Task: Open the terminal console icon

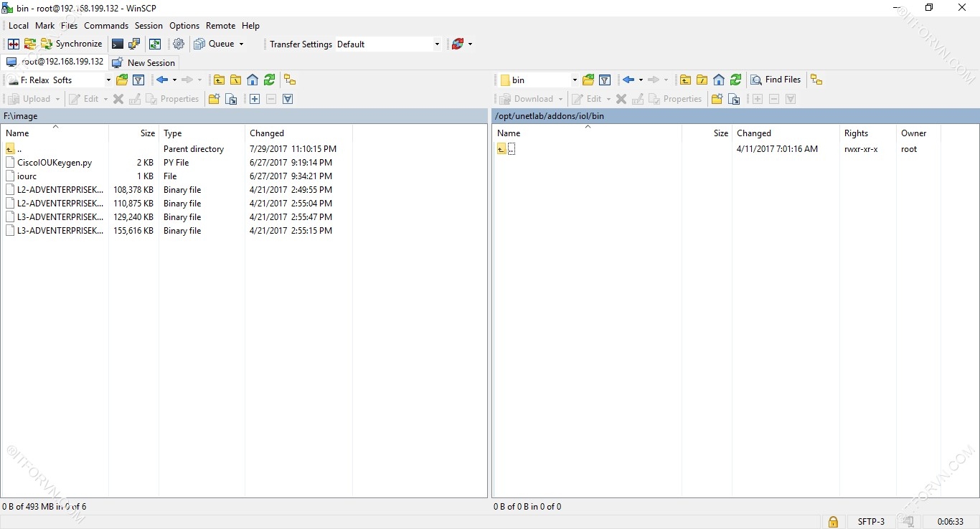Action: pyautogui.click(x=118, y=44)
